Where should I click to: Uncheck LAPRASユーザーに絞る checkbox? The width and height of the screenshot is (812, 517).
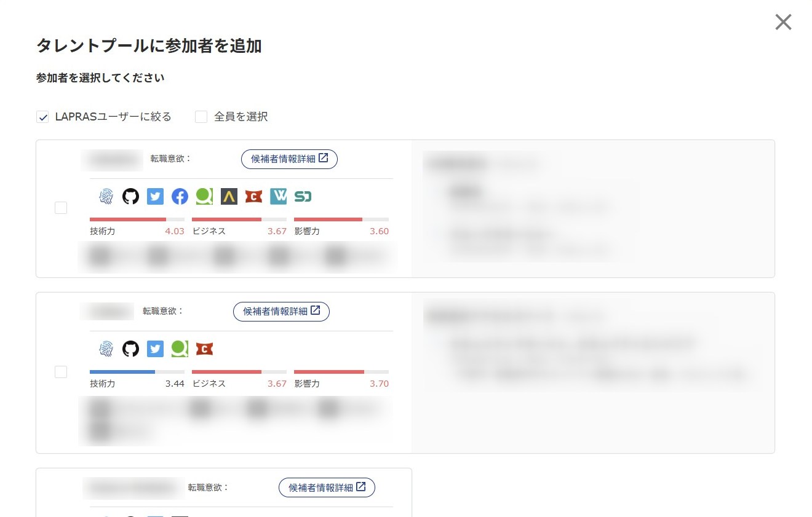point(42,117)
